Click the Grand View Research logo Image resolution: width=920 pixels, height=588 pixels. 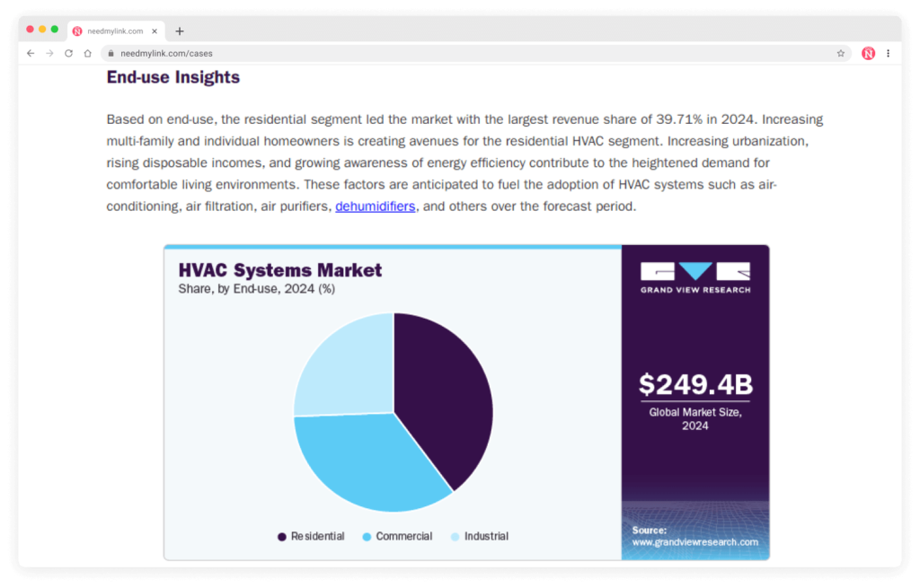click(694, 274)
